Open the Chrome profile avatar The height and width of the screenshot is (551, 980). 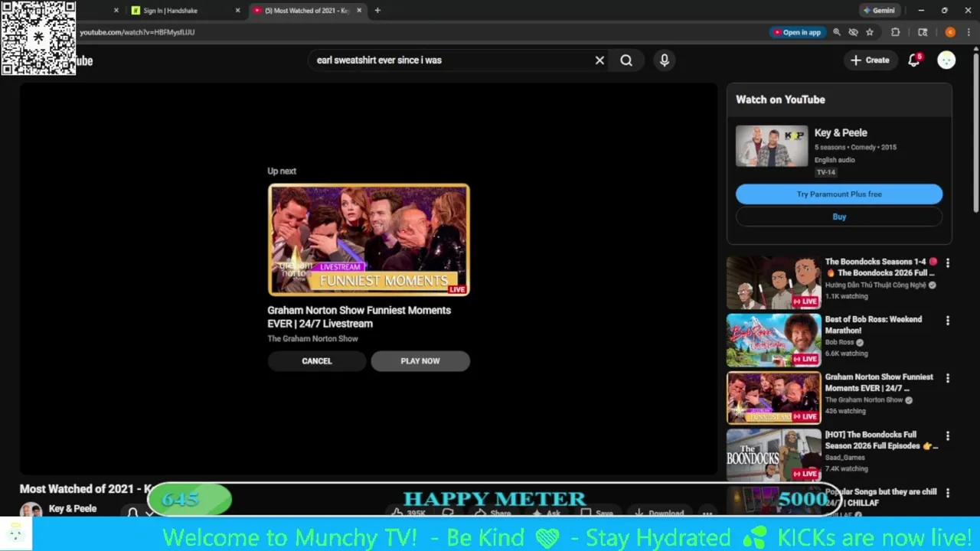point(950,32)
